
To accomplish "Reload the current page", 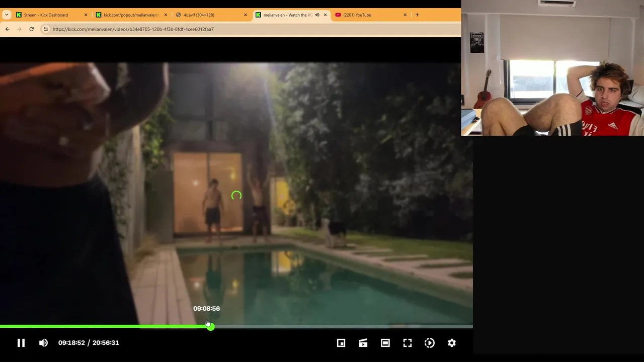I will [31, 29].
